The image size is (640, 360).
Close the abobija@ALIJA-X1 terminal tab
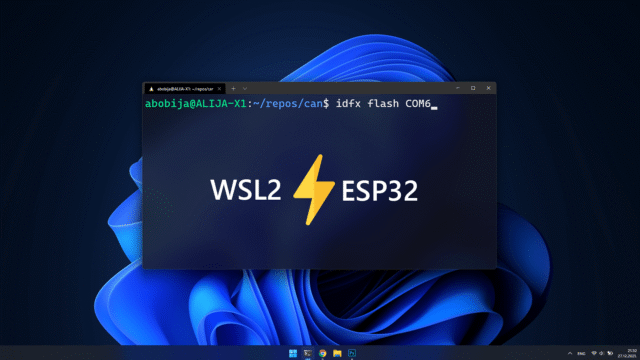219,89
